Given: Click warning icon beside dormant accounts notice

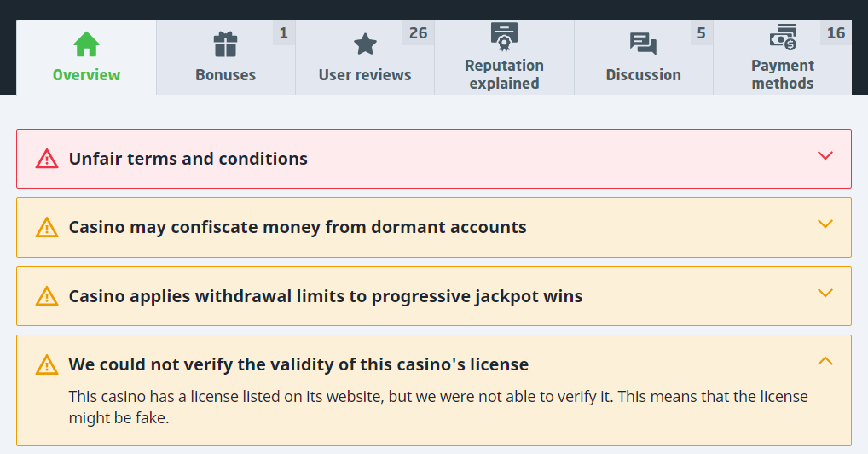Looking at the screenshot, I should pos(47,227).
